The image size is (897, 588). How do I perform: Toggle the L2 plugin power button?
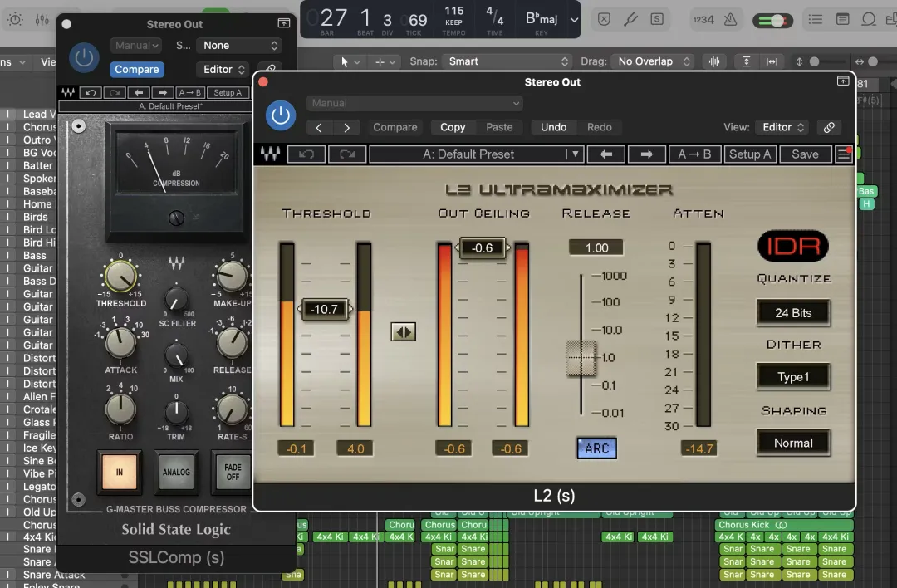(x=281, y=115)
